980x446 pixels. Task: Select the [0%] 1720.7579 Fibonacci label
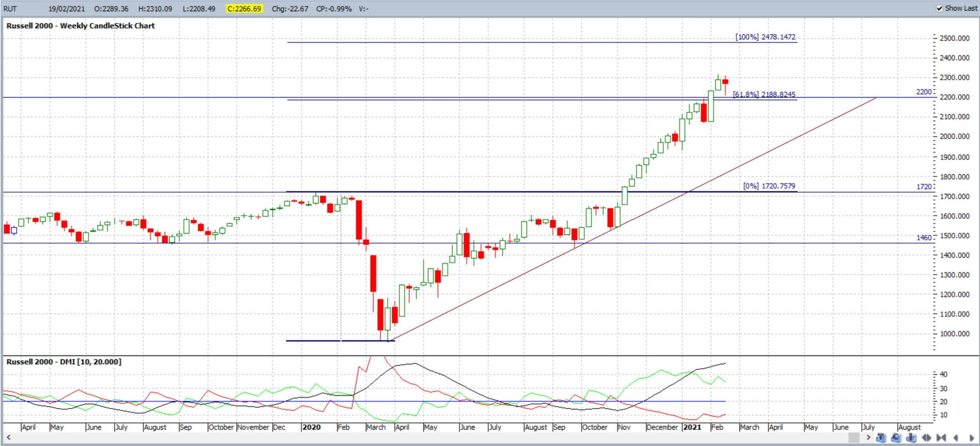pyautogui.click(x=769, y=186)
